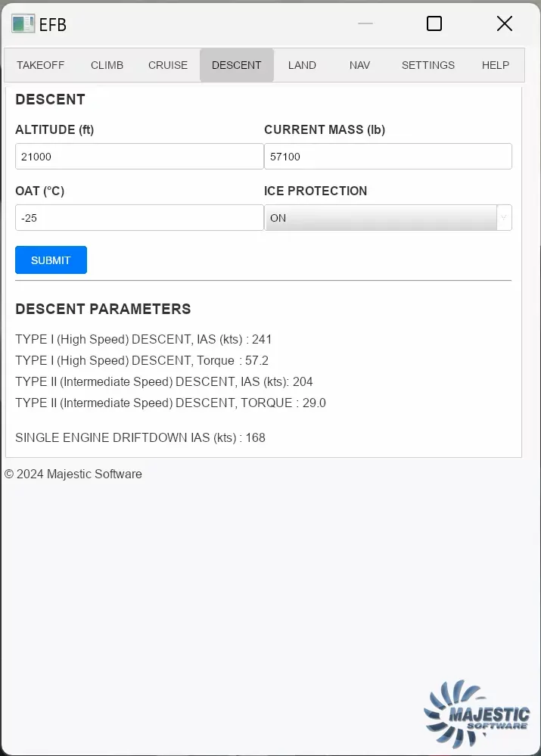The width and height of the screenshot is (541, 756).
Task: Minimize the EFB window
Action: [x=365, y=23]
